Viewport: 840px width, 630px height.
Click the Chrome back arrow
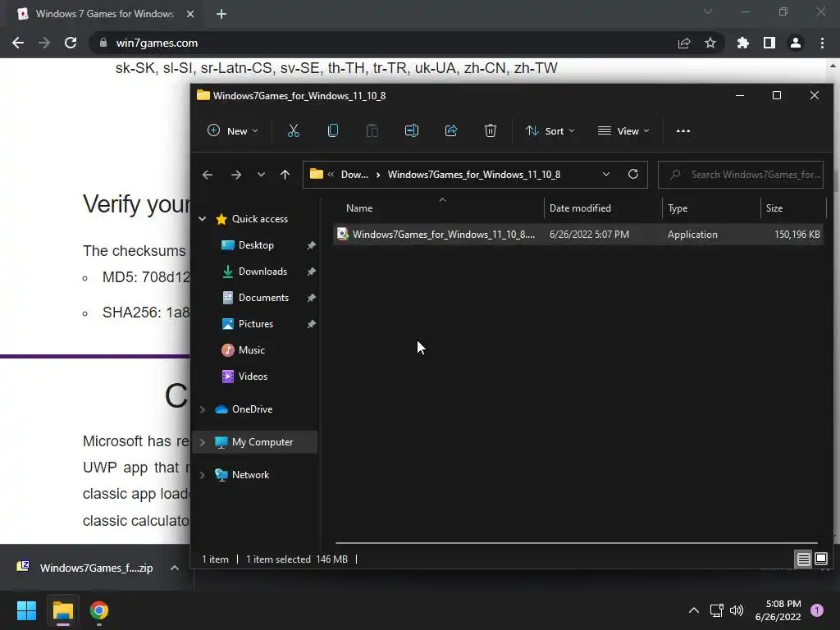(x=18, y=43)
